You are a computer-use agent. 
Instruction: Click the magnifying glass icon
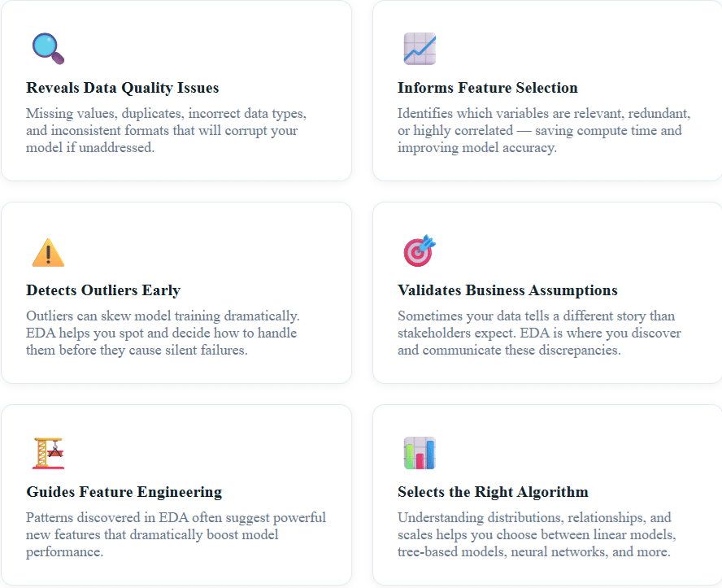pos(48,49)
